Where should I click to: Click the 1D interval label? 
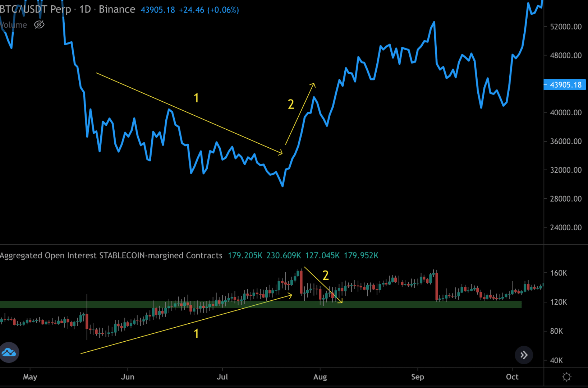tap(85, 9)
